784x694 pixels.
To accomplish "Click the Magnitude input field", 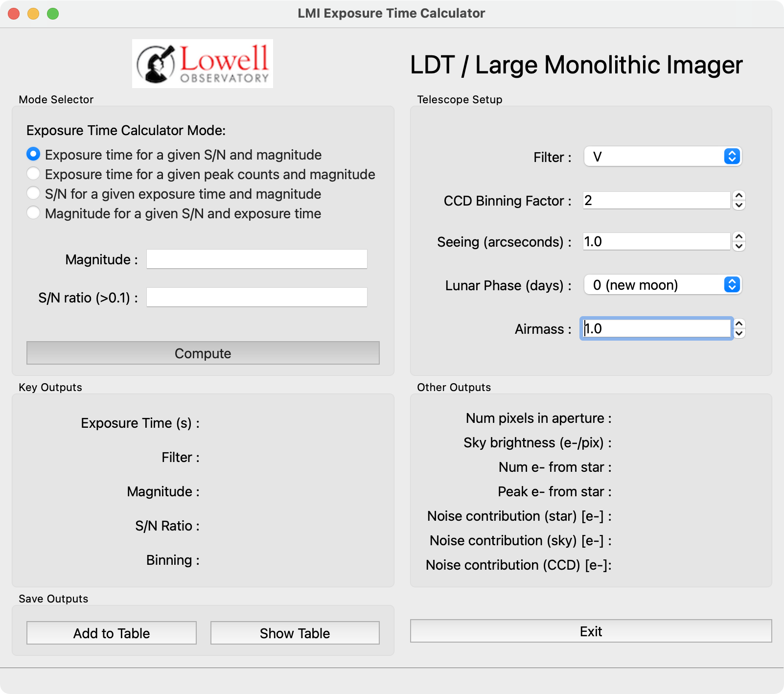I will coord(257,259).
